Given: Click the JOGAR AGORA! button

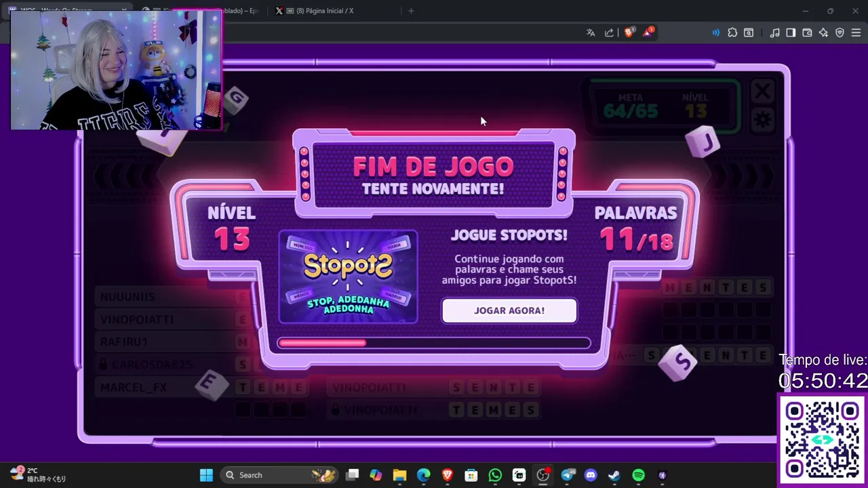Looking at the screenshot, I should 509,310.
